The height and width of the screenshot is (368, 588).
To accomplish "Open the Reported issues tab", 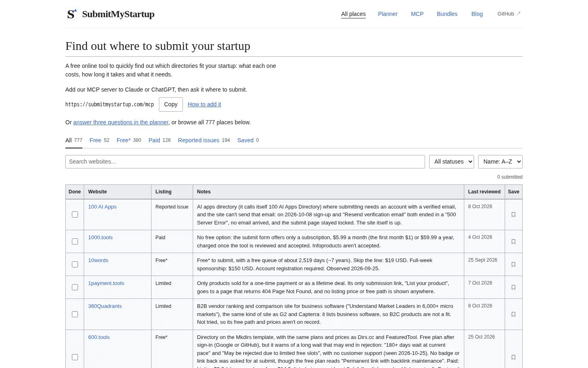I will tap(204, 140).
